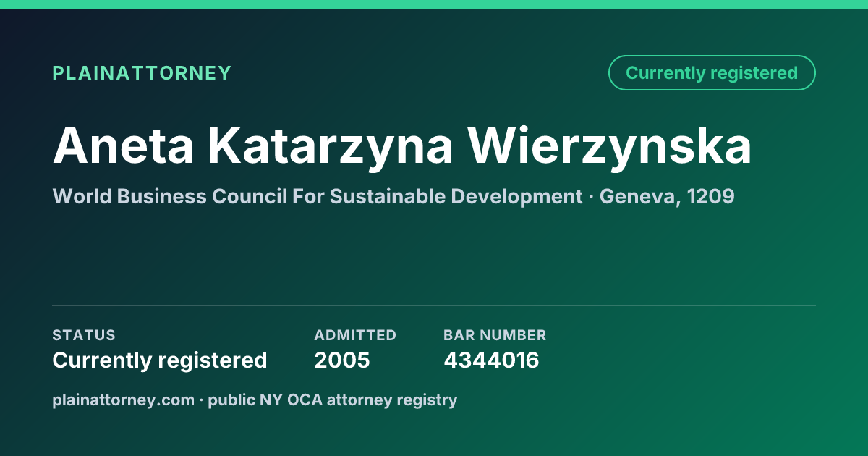Click the admission year 2005
Screen dimensions: 868x456
342,360
